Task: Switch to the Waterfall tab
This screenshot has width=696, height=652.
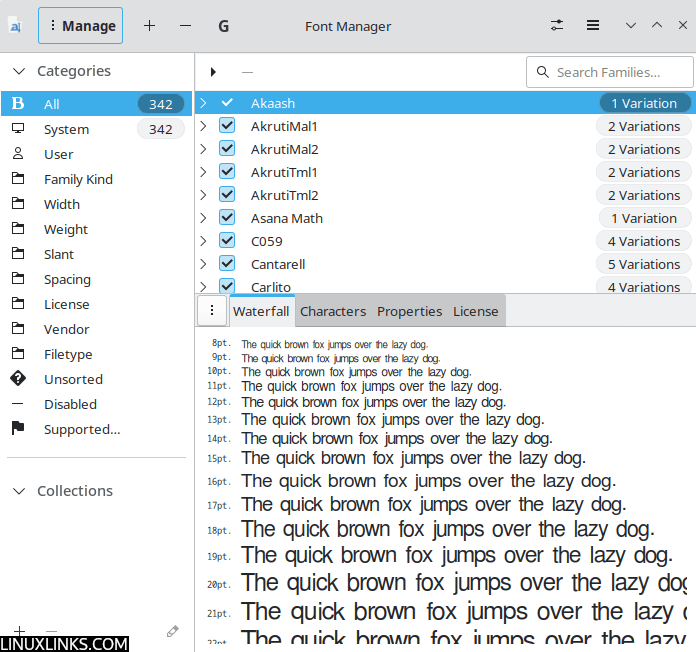Action: [261, 311]
